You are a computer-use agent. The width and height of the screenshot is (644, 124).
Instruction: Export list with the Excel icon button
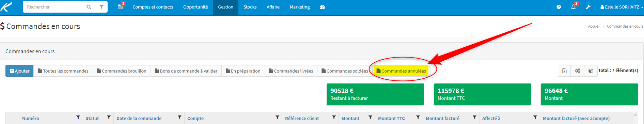click(x=564, y=71)
